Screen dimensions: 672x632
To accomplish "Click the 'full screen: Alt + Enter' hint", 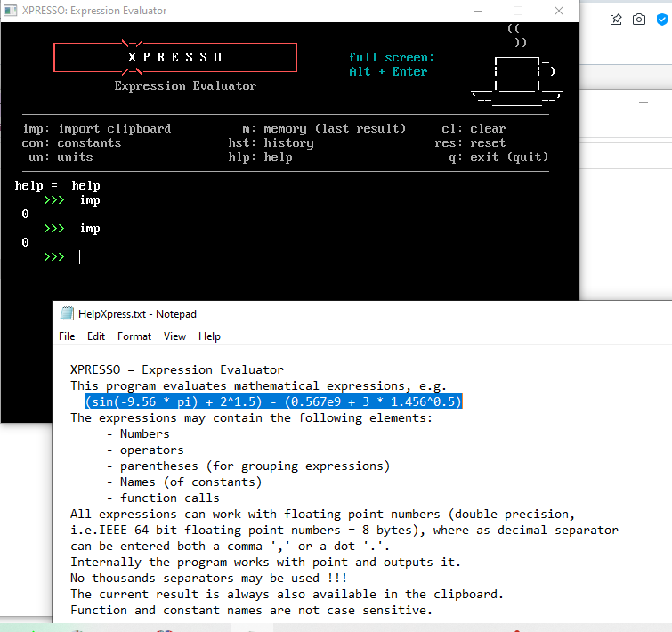I will coord(392,64).
